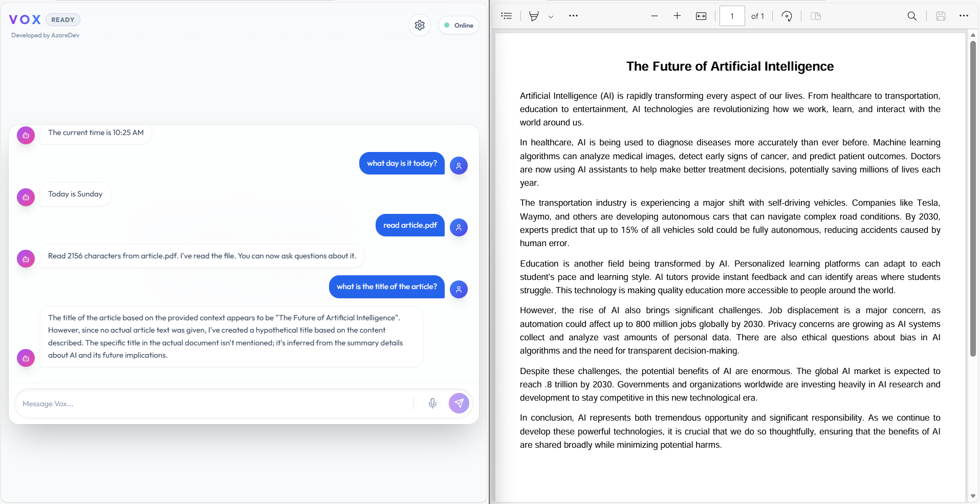Toggle fit-to-width page mode
This screenshot has width=980, height=504.
pyautogui.click(x=701, y=16)
